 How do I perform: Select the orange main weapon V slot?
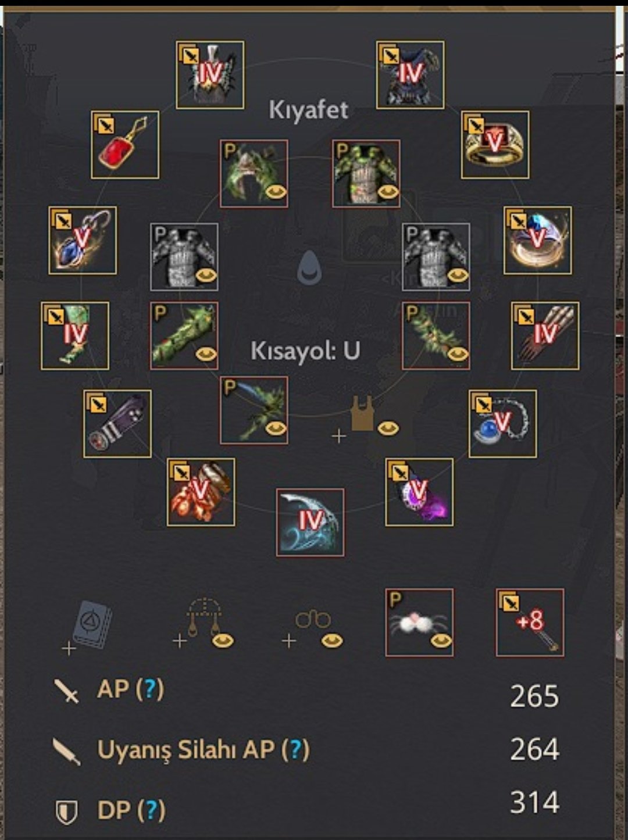coord(201,492)
